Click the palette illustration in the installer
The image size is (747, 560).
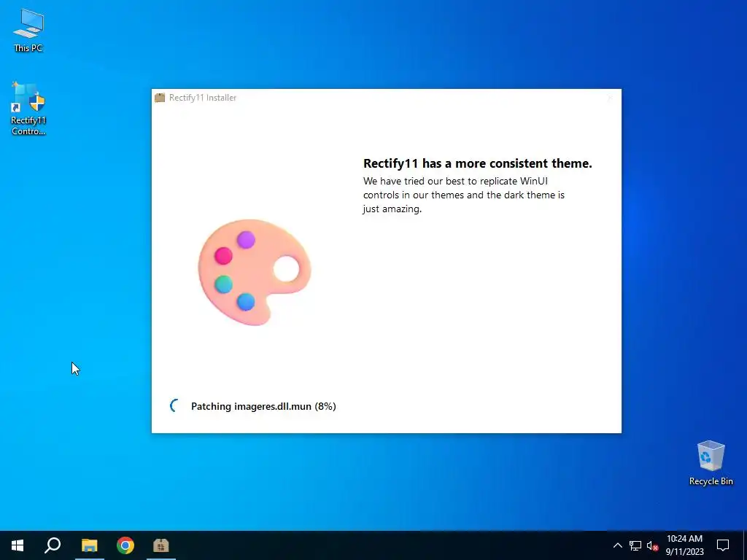pos(255,273)
